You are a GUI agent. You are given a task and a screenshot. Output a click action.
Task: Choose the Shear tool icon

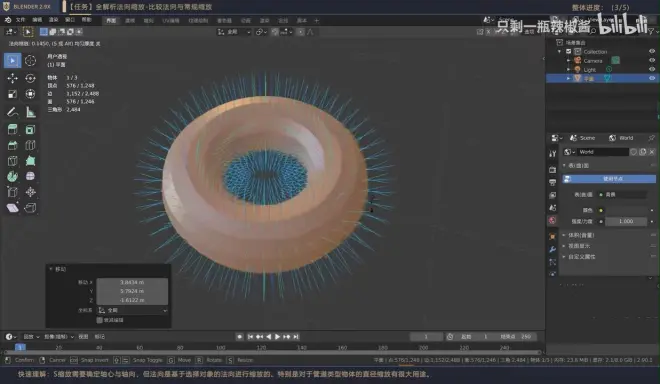point(12,208)
